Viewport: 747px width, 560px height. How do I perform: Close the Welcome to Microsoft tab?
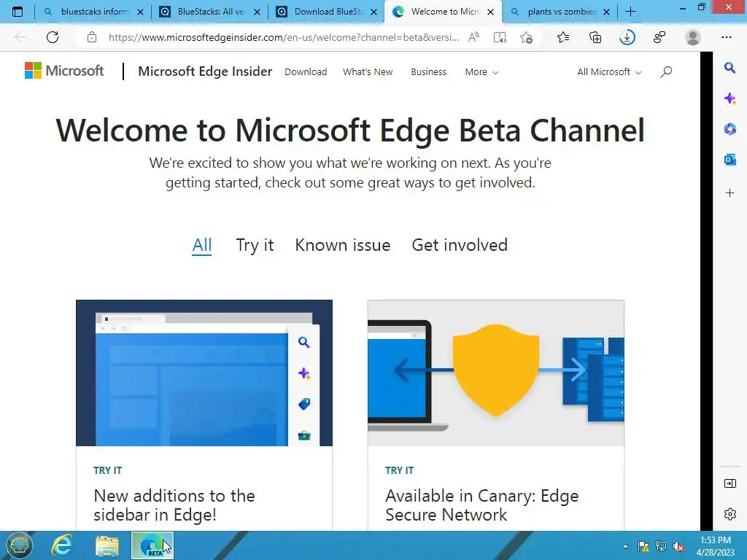point(491,12)
